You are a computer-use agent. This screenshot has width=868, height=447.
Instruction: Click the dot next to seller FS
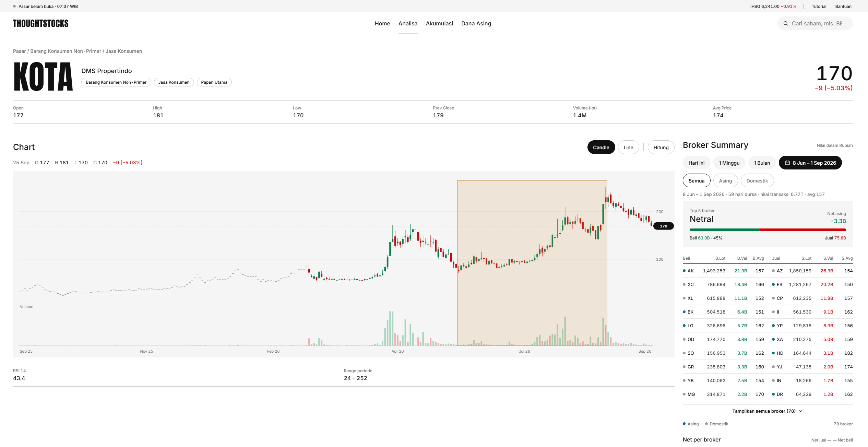coord(773,285)
